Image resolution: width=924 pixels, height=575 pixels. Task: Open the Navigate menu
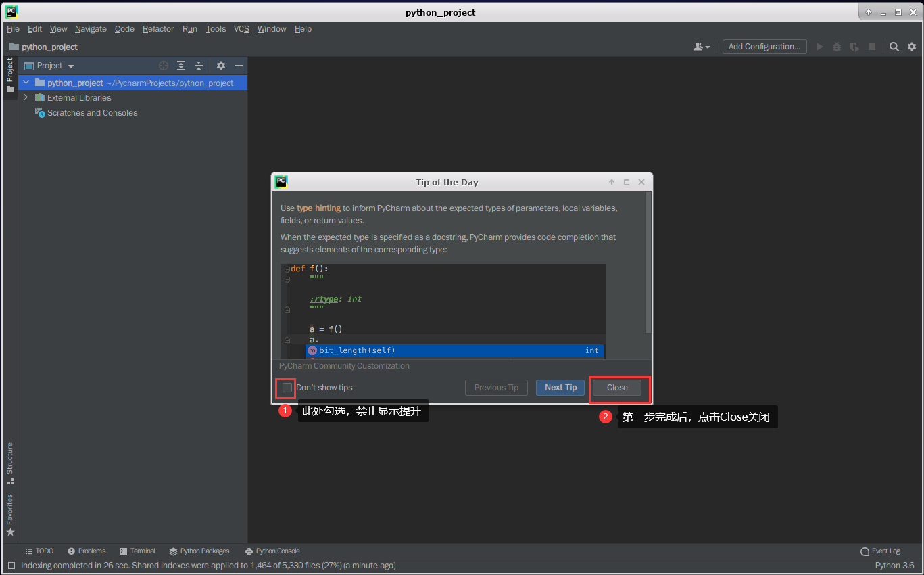click(x=91, y=29)
